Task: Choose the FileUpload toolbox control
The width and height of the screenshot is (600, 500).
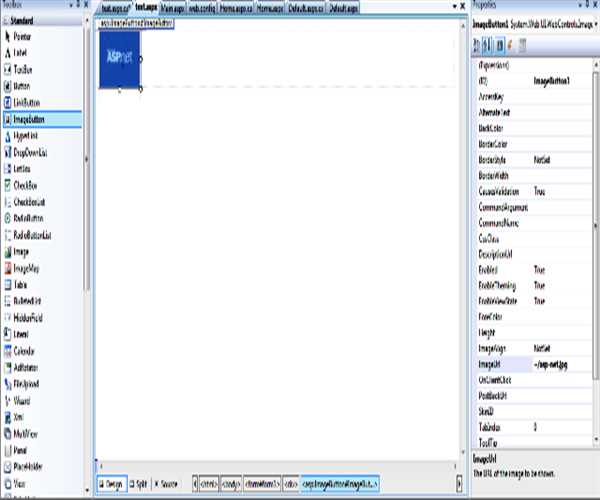Action: click(27, 383)
